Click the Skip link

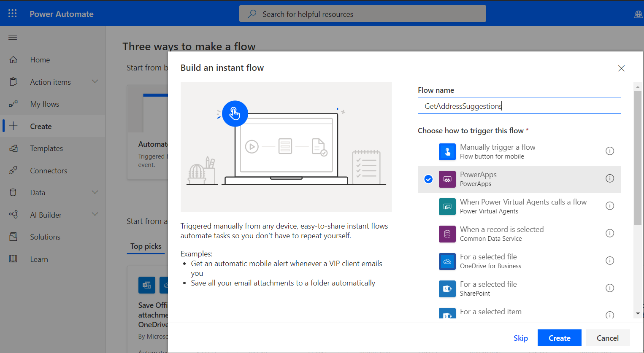click(520, 338)
